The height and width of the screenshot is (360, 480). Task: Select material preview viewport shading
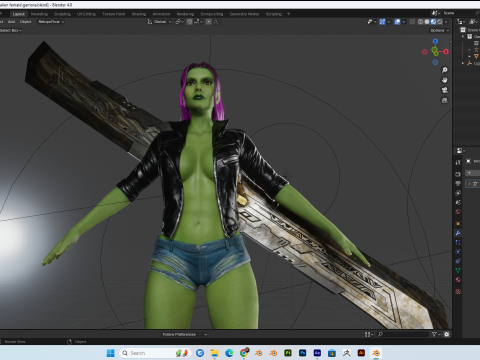coord(433,22)
